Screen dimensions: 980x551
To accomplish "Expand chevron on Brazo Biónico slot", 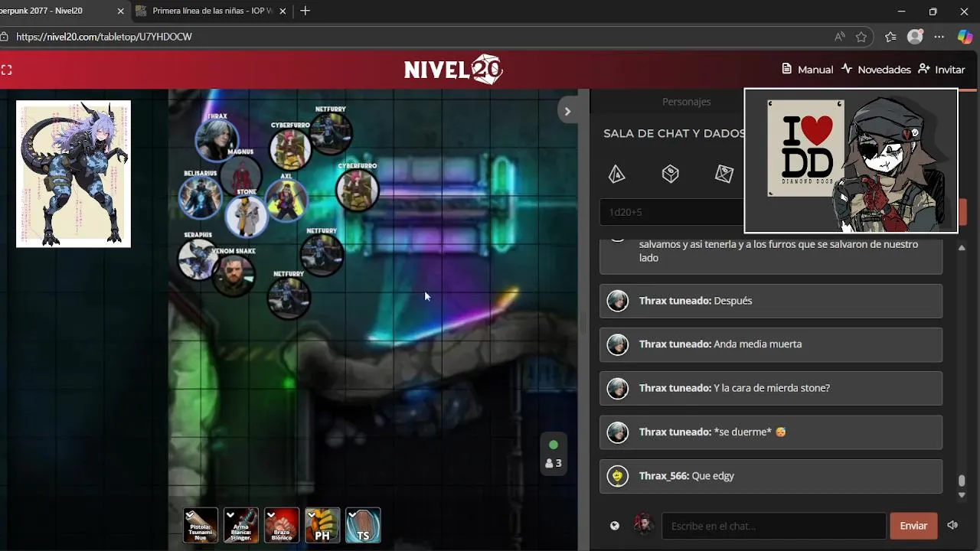I will click(x=271, y=515).
